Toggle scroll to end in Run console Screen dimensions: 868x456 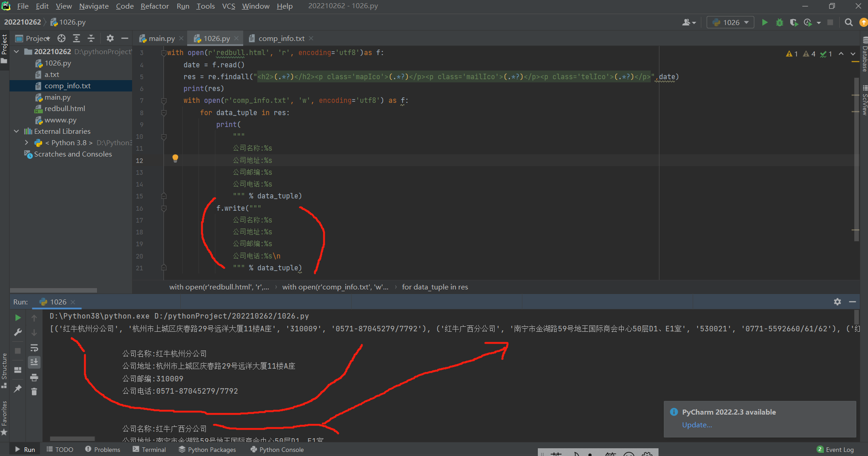click(34, 362)
